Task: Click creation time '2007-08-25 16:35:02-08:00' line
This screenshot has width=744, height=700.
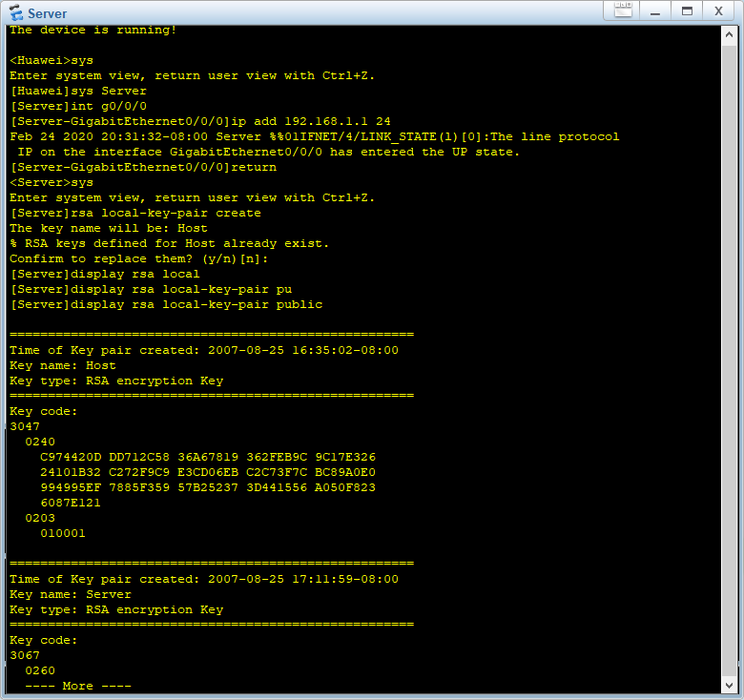Action: pos(204,350)
